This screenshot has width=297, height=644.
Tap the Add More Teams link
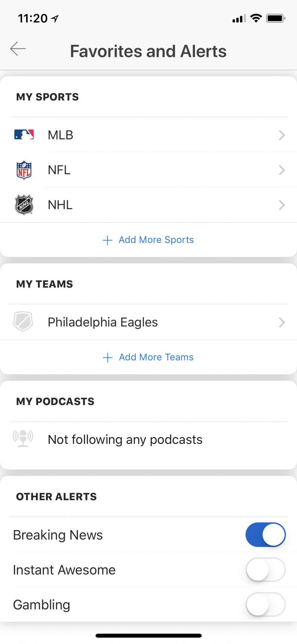click(156, 358)
